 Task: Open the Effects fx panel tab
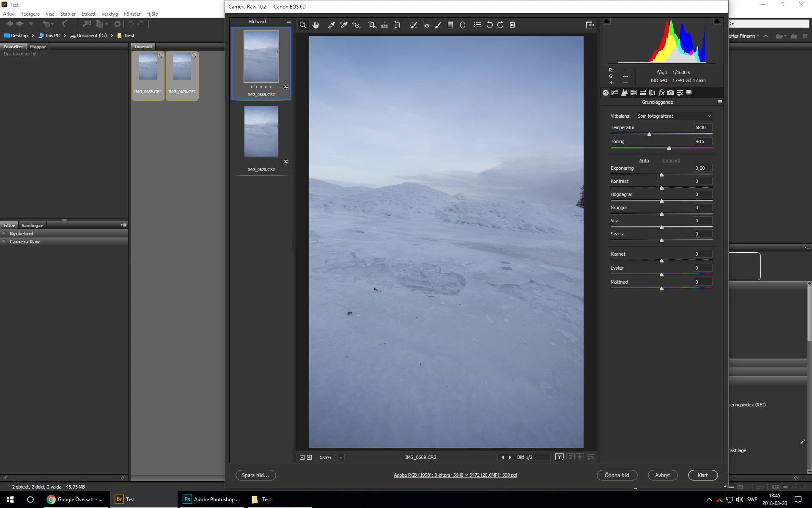tap(661, 93)
